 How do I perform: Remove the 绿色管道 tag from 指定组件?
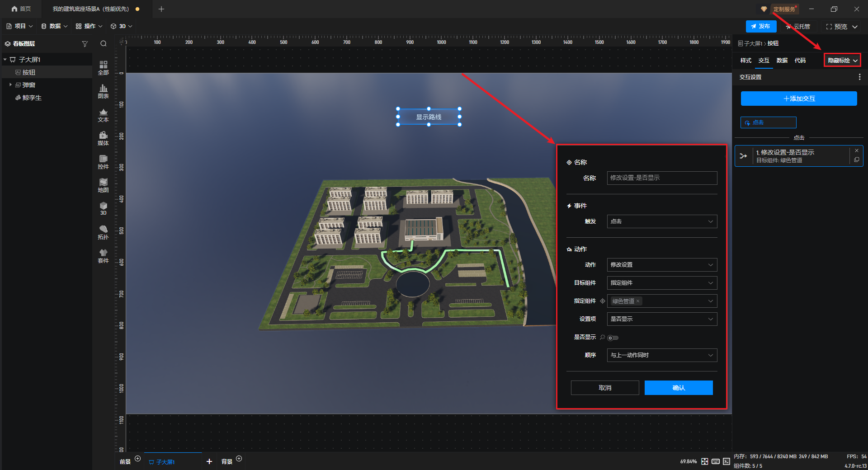[638, 301]
